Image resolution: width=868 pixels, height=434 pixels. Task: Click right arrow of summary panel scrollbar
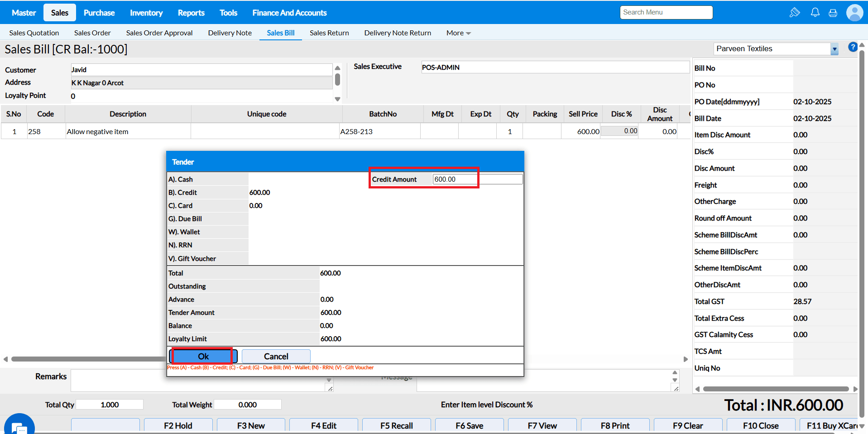tap(855, 389)
